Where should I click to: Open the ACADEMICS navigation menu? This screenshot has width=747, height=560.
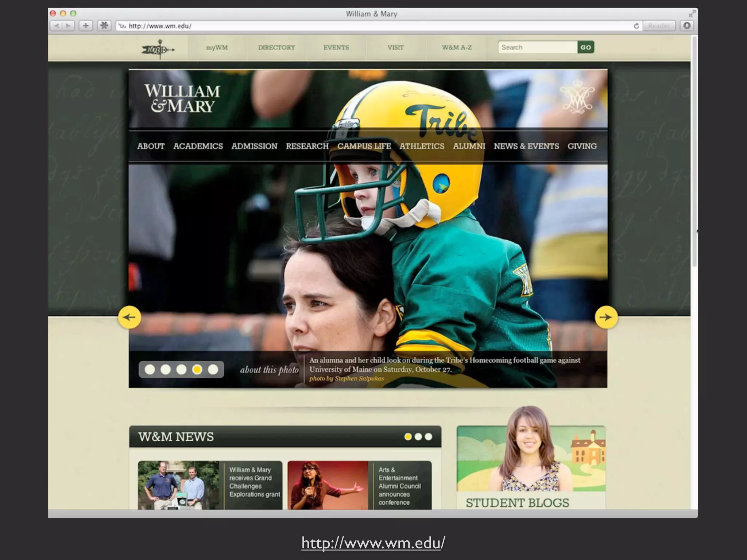[198, 146]
